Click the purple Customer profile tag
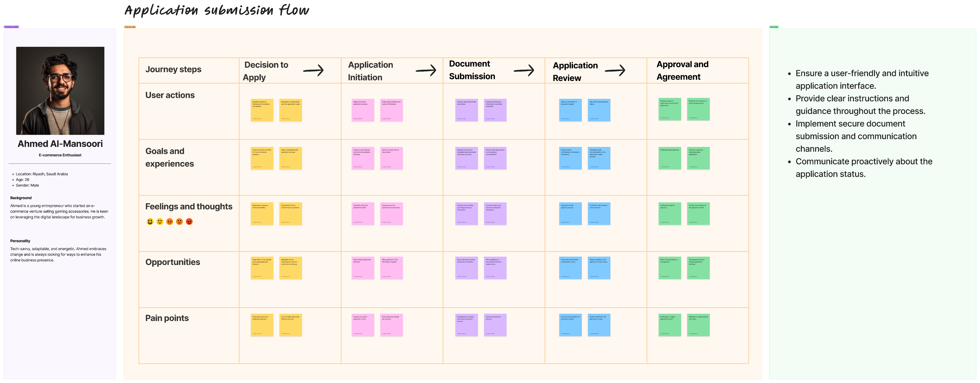 pos(12,27)
